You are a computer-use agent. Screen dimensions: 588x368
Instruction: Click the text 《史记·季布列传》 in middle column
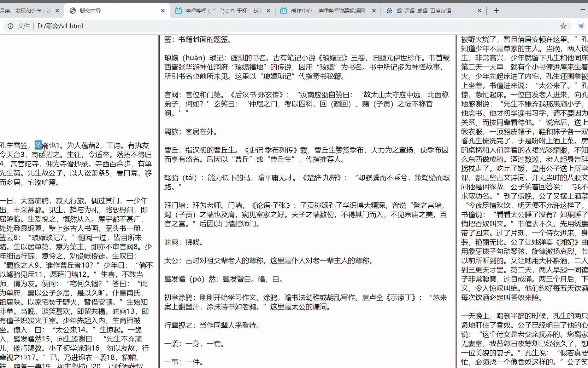point(271,150)
